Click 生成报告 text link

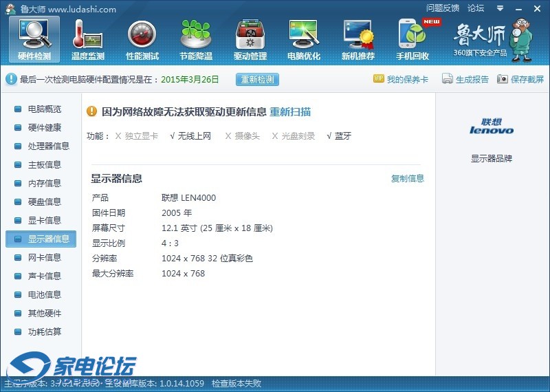(x=472, y=79)
